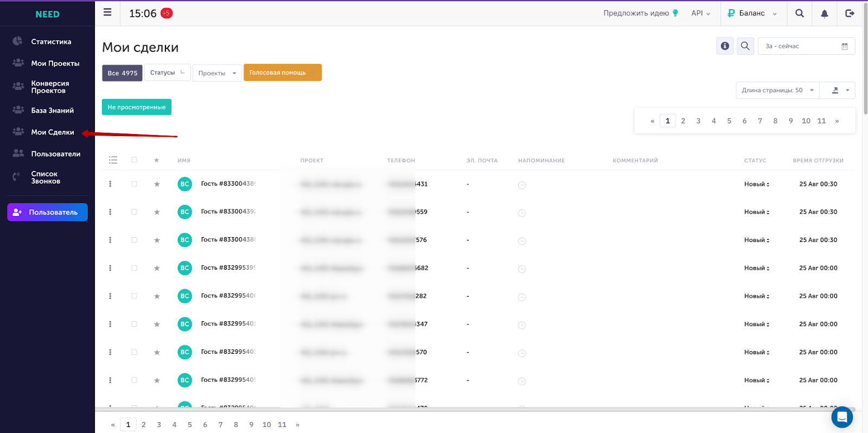
Task: Open Статистика in the sidebar
Action: tap(50, 41)
